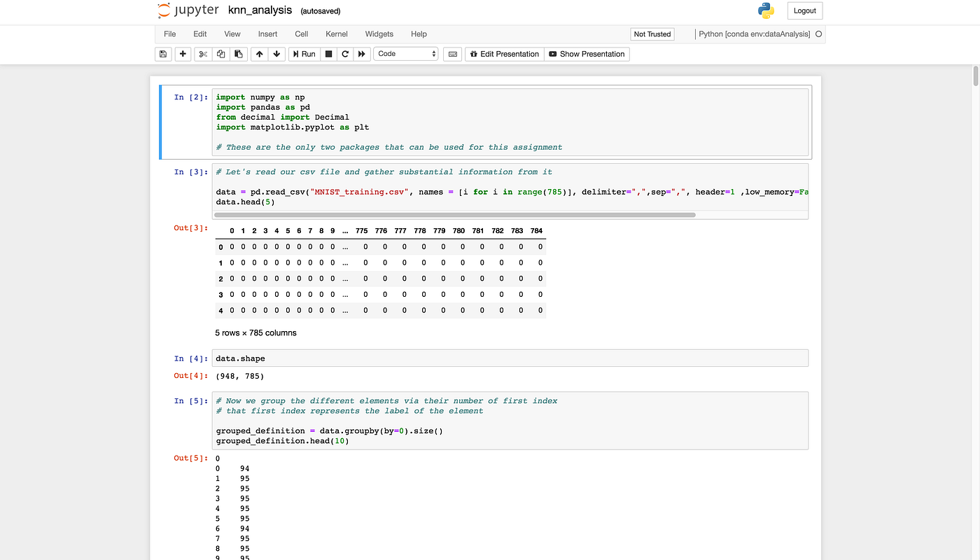Viewport: 980px width, 560px height.
Task: Paste cells using the clipboard icon
Action: [x=238, y=54]
